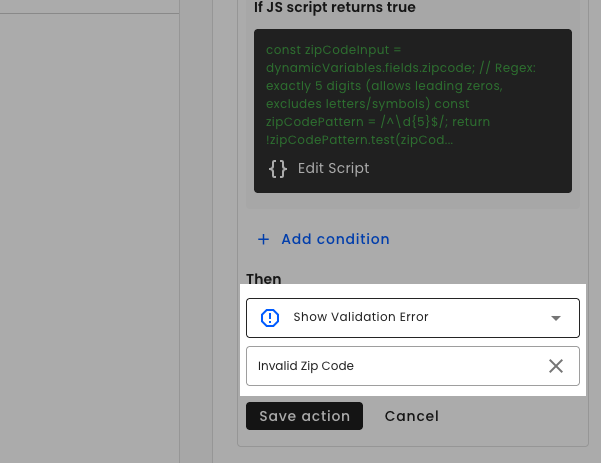Click the blue exclamation validation error icon
Screen dimensions: 601x463
270,318
